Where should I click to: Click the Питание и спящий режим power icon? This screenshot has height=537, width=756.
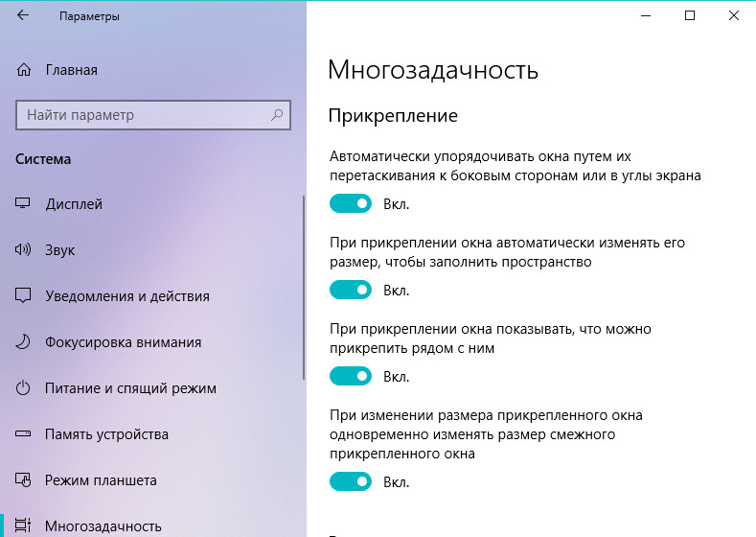[x=23, y=388]
